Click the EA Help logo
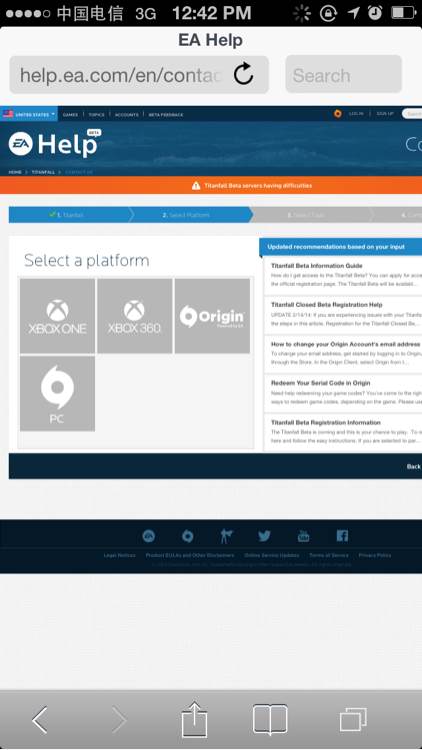This screenshot has width=422, height=750. pyautogui.click(x=54, y=143)
